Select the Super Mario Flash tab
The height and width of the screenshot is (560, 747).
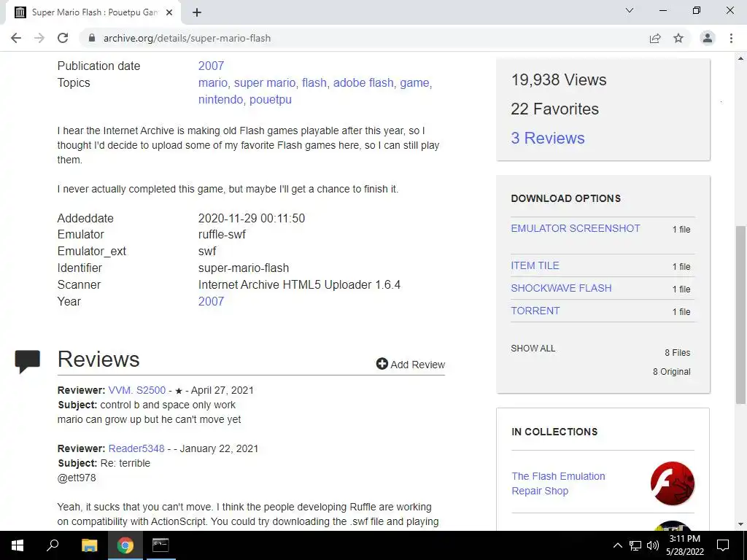(x=93, y=12)
